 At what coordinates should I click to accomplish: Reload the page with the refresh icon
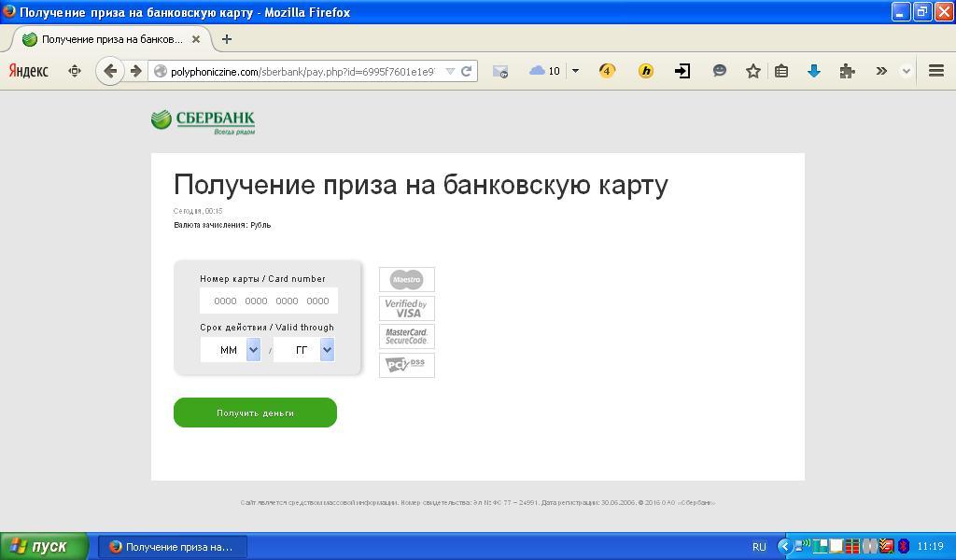466,71
